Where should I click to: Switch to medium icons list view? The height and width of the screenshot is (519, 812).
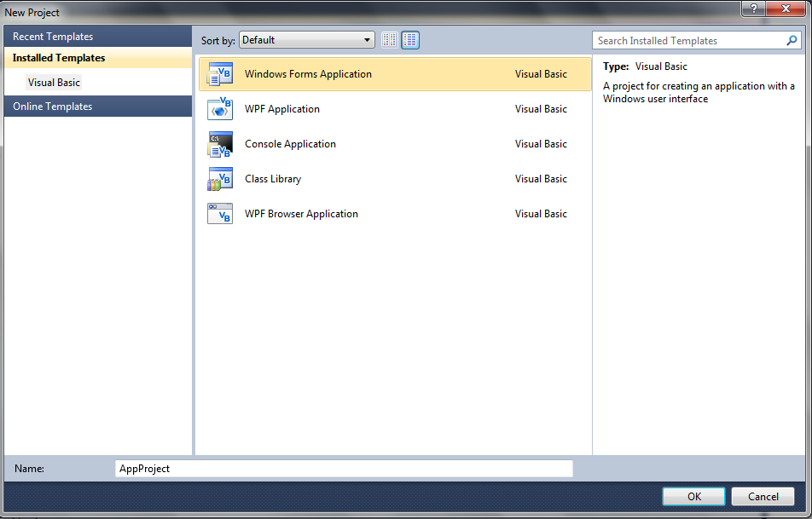410,40
